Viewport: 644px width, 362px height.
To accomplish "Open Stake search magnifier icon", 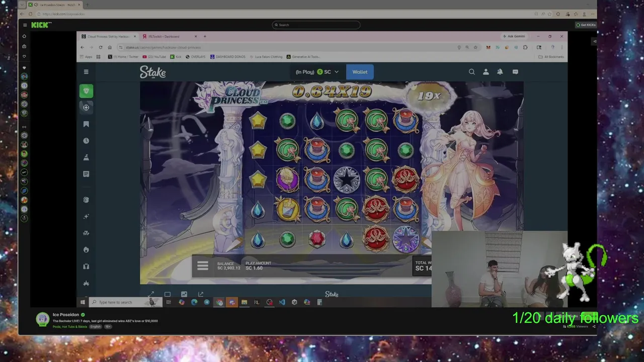I will click(472, 72).
